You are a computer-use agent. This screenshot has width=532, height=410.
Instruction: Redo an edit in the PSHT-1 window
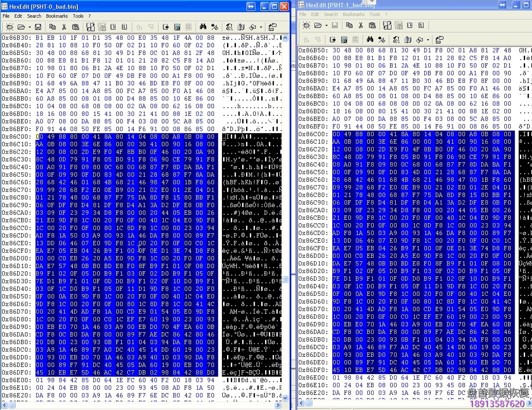pyautogui.click(x=318, y=39)
